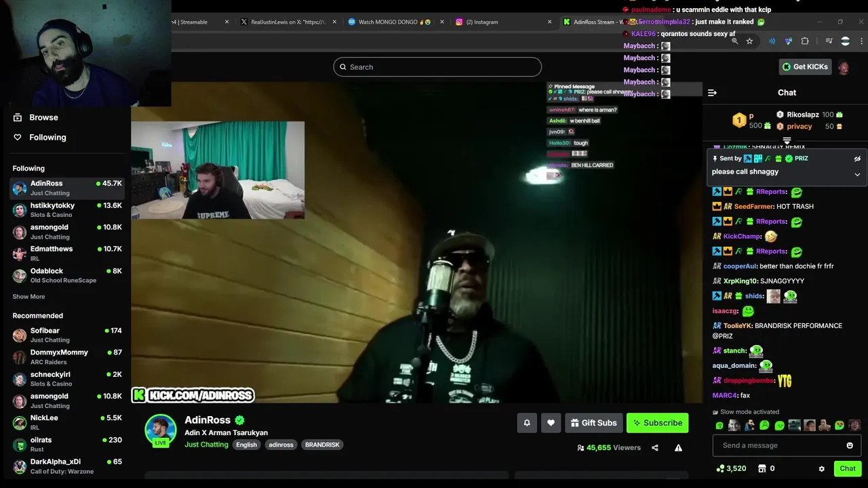The height and width of the screenshot is (488, 868).
Task: Collapse the chat panel with the arrow icon
Action: coord(712,93)
